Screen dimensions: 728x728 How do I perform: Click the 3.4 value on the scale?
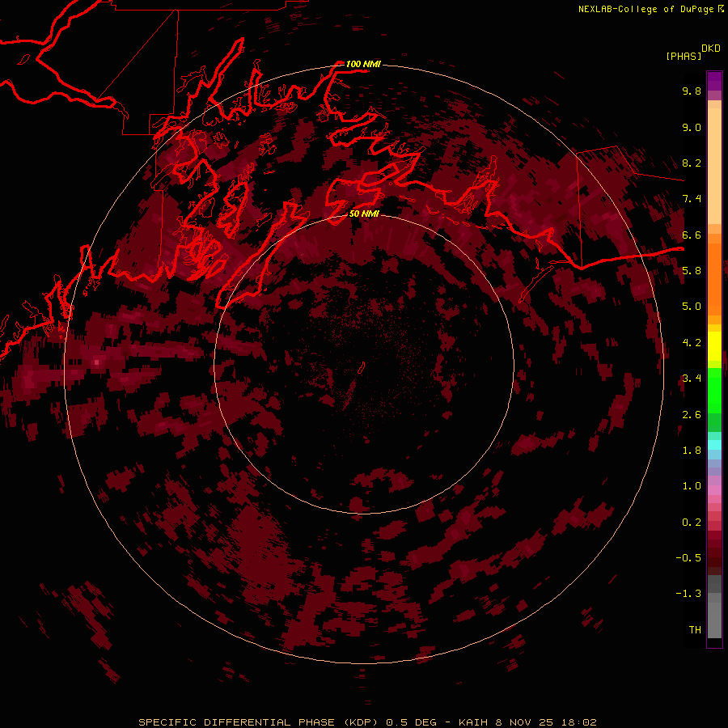pos(692,379)
